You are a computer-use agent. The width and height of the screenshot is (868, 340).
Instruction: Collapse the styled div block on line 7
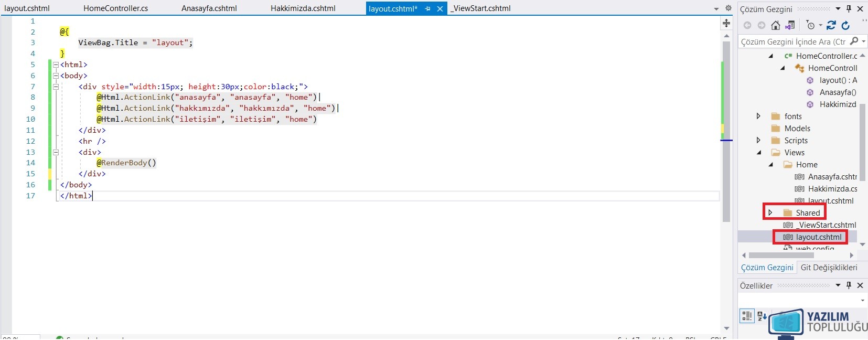[x=56, y=87]
